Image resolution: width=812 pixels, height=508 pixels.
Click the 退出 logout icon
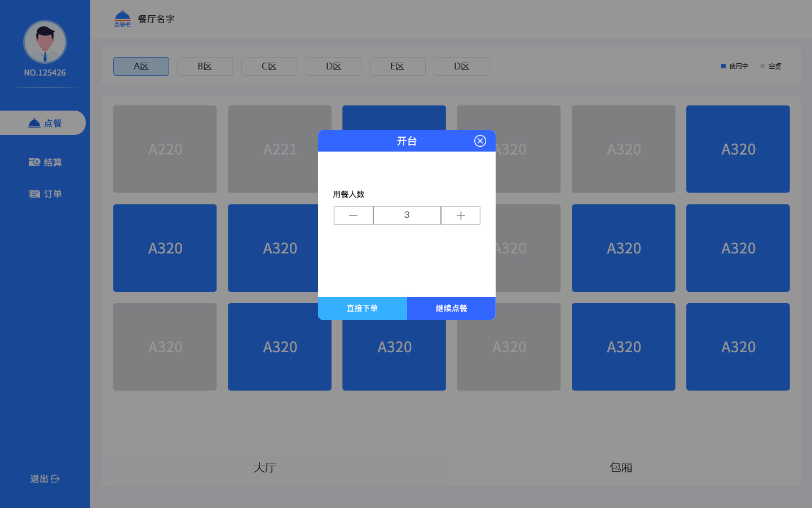(x=55, y=479)
